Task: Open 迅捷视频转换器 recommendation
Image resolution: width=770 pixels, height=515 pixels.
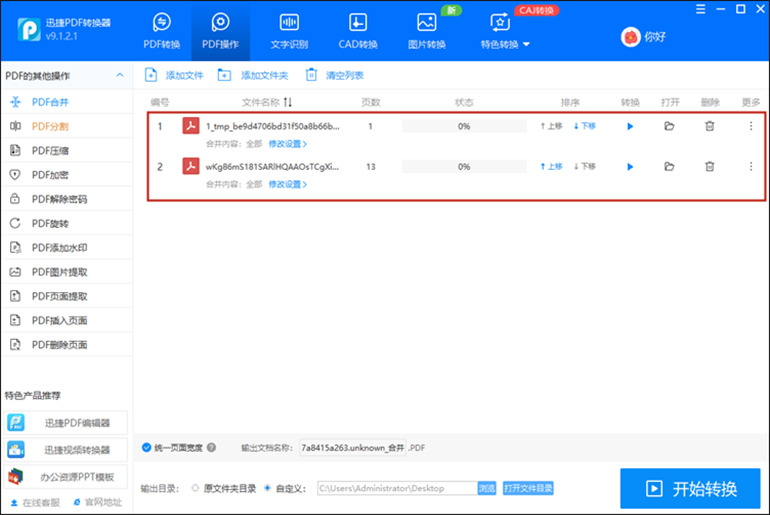Action: pyautogui.click(x=67, y=450)
